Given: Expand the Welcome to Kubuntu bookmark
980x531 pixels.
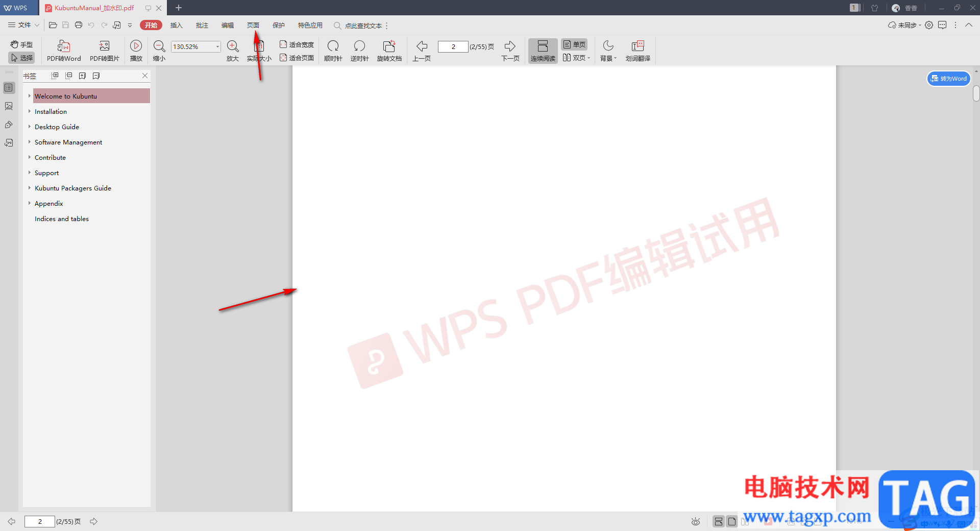Looking at the screenshot, I should (30, 96).
